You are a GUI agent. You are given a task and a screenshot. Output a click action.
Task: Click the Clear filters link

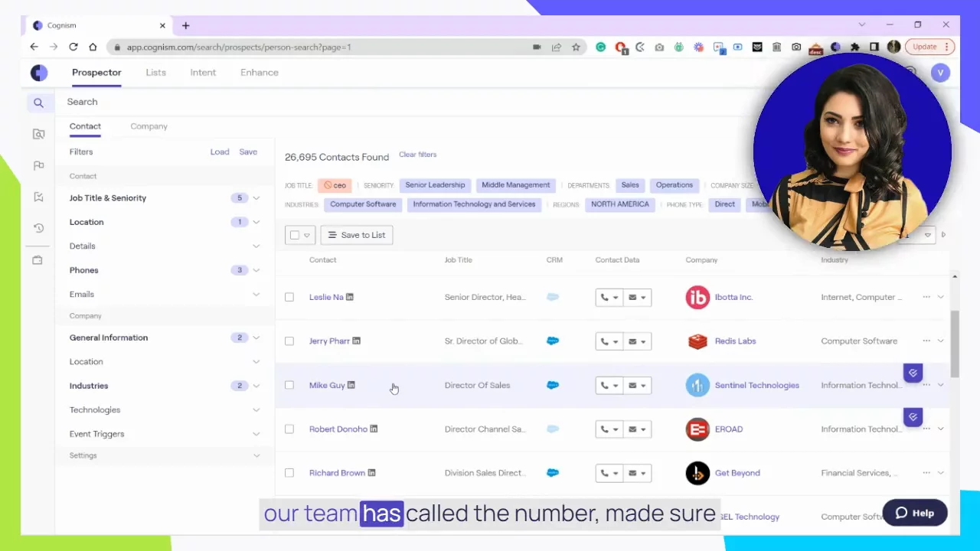point(417,155)
